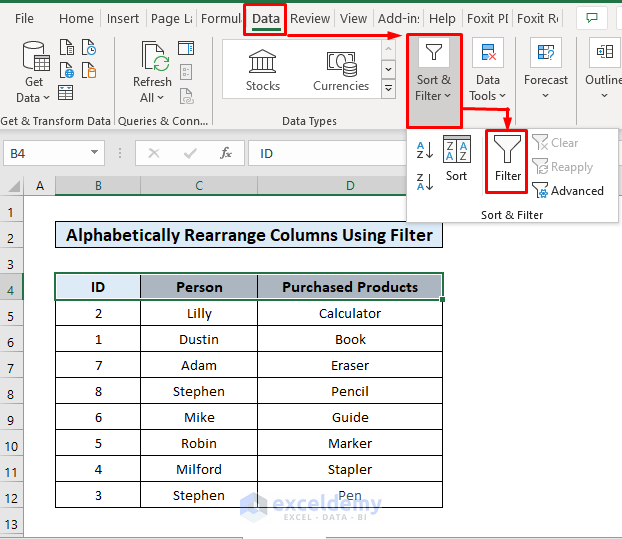Image resolution: width=622 pixels, height=539 pixels.
Task: Open the Data Tools dropdown
Action: click(488, 70)
